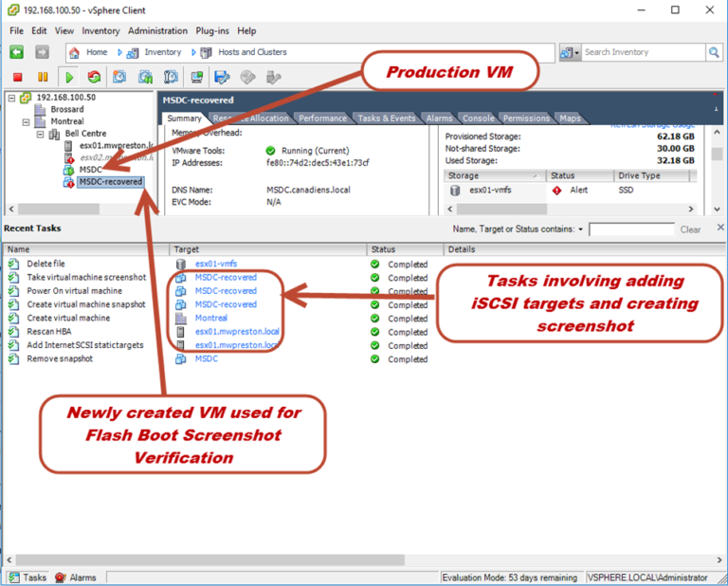Click the Montreal target link
The height and width of the screenshot is (586, 728).
[x=211, y=318]
